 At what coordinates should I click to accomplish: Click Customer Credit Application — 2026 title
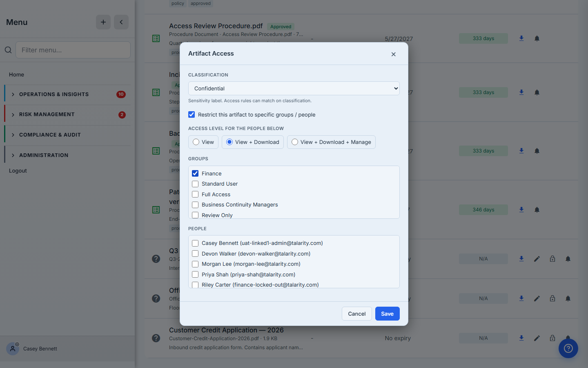(x=226, y=330)
